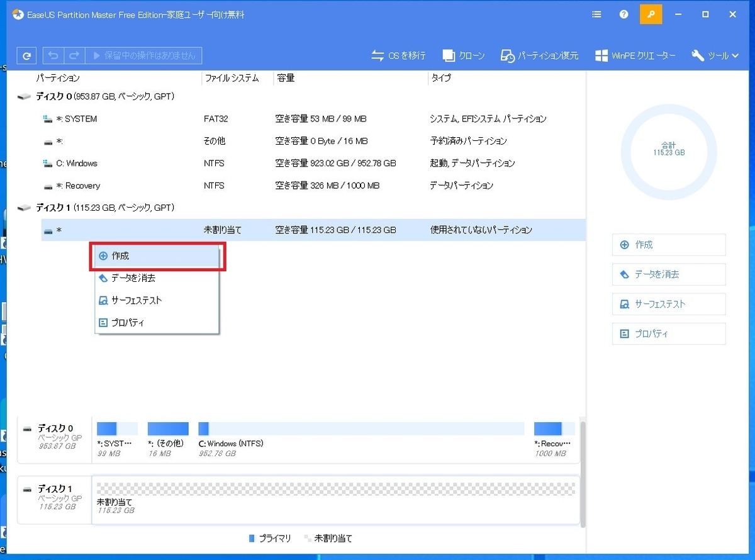Click the refresh icon in the toolbar
This screenshot has width=755, height=560.
pos(26,55)
